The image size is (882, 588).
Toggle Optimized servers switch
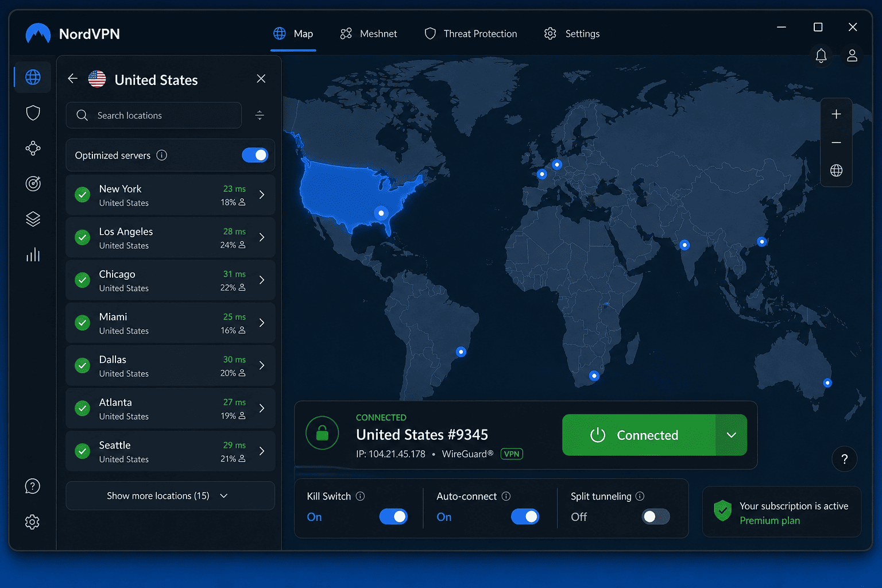(x=255, y=155)
